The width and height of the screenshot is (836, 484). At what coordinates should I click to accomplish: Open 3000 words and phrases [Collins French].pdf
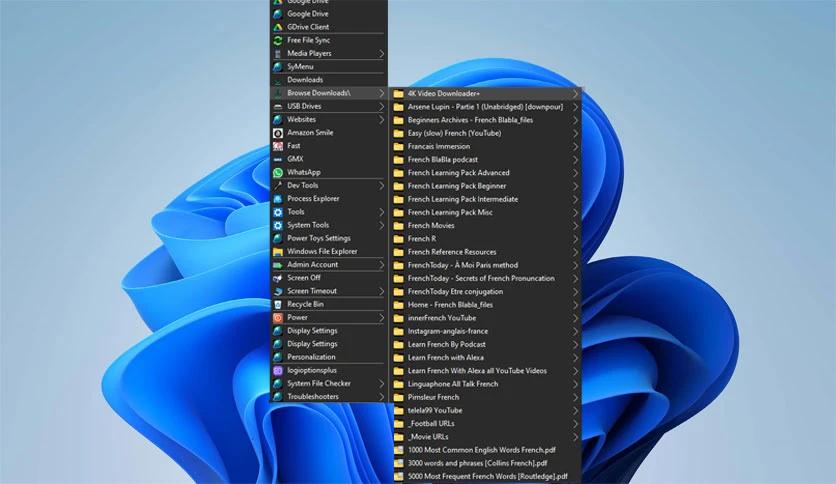(486, 464)
